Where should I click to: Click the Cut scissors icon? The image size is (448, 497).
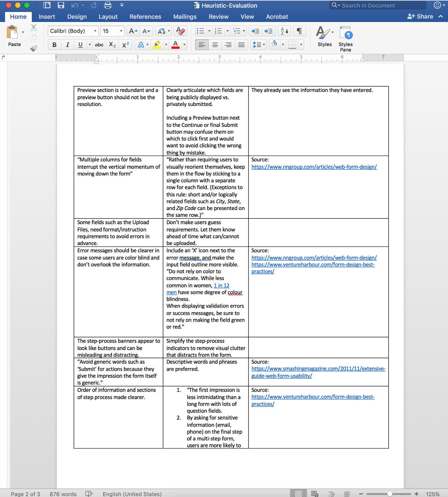34,28
